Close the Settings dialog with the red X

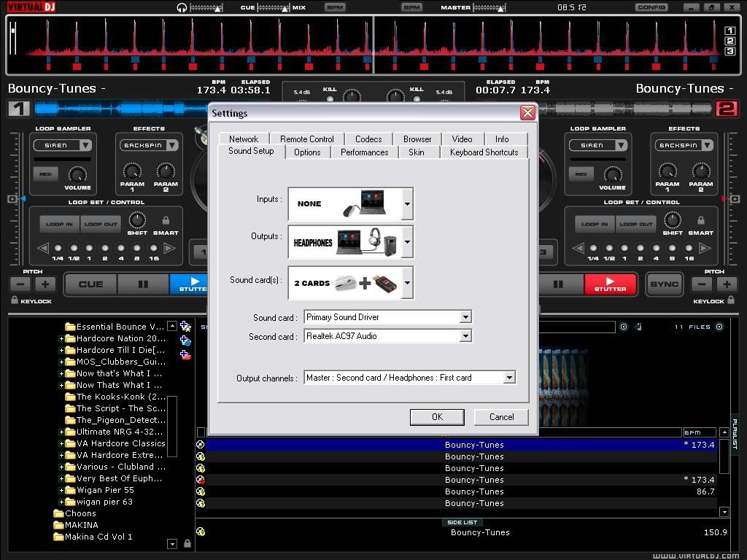point(528,113)
